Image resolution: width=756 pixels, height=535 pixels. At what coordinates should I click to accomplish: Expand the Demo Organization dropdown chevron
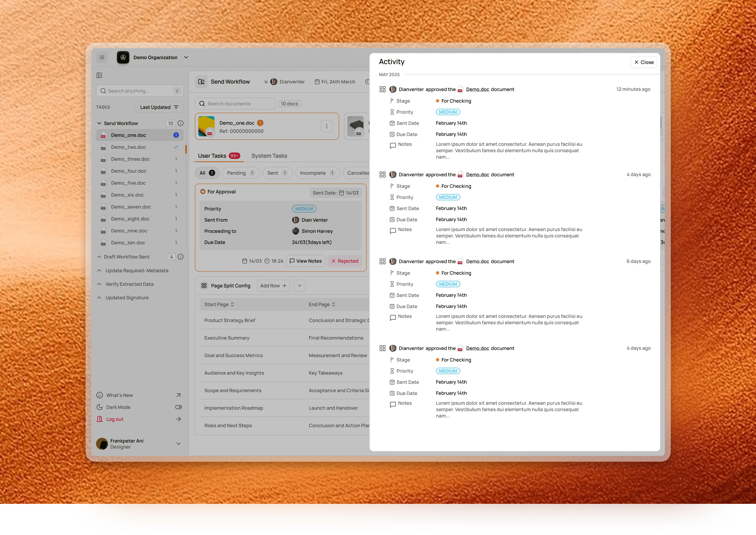[x=186, y=57]
